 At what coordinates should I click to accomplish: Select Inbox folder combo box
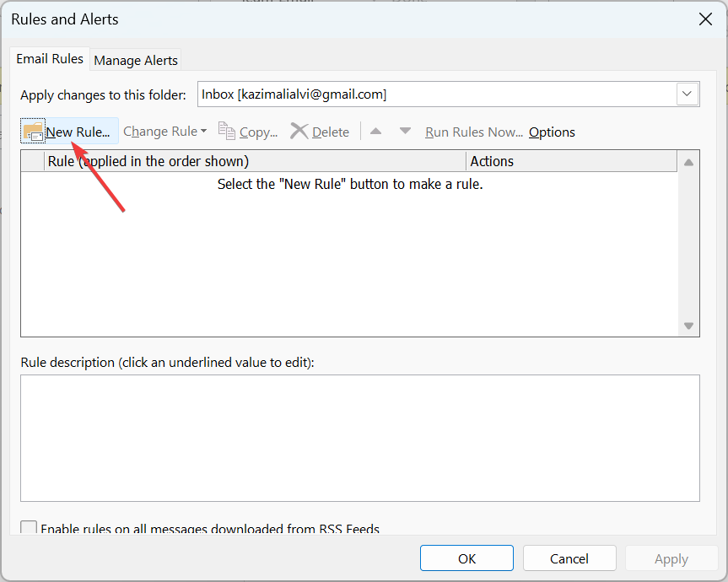(x=435, y=94)
